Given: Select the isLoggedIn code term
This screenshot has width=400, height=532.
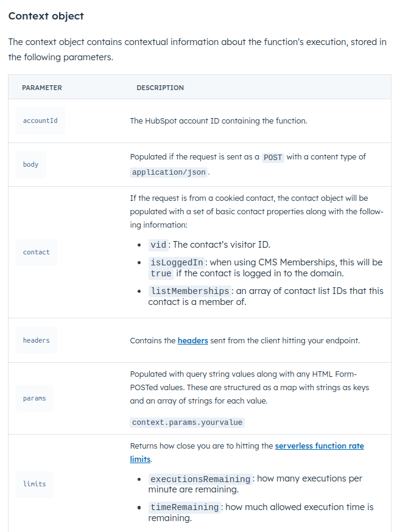Looking at the screenshot, I should (177, 262).
